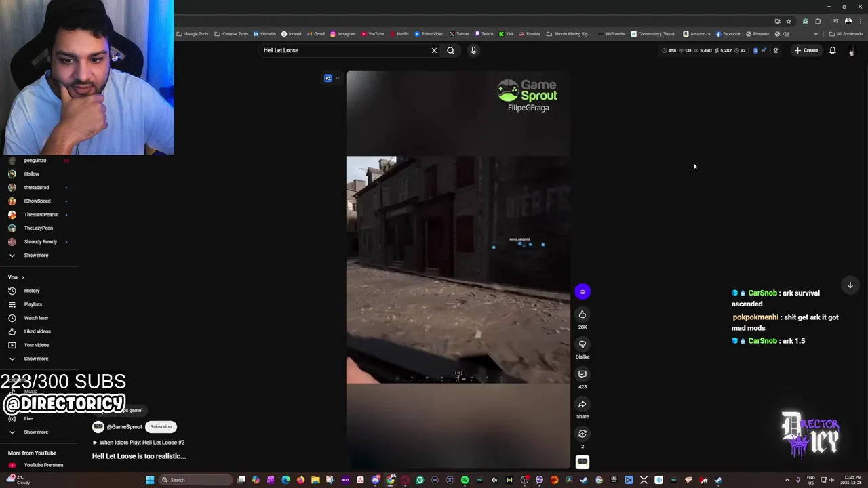Open the @GameSprout channel link
Viewport: 868px width, 488px height.
tap(124, 427)
